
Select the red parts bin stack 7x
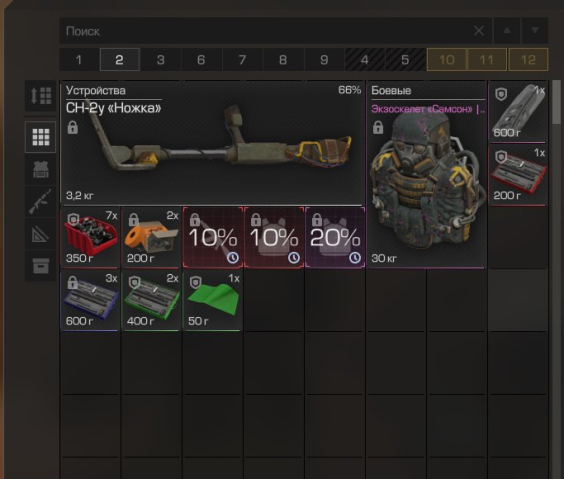[90, 237]
